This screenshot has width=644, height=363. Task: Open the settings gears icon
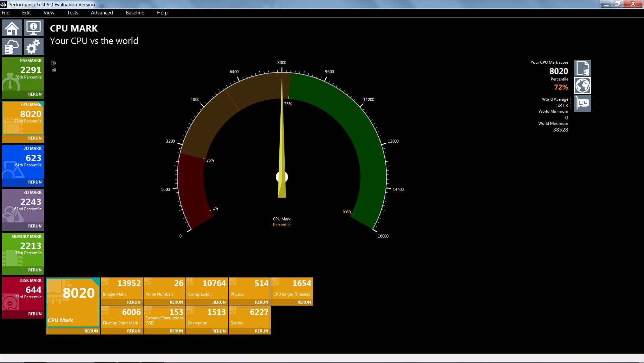pos(34,47)
